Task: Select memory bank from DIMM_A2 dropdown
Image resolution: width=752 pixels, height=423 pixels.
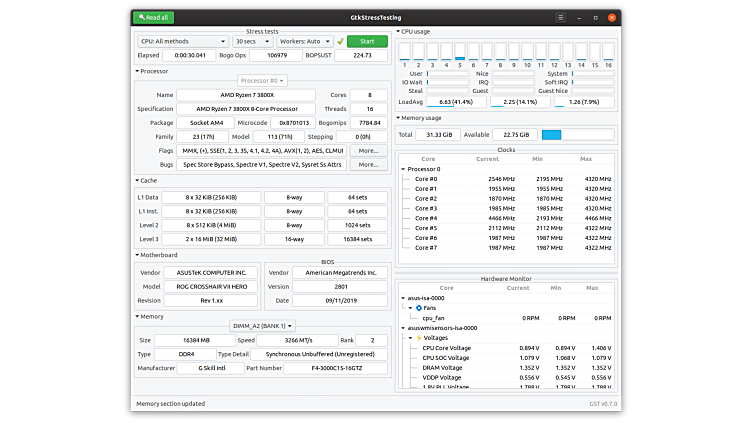Action: (x=264, y=325)
